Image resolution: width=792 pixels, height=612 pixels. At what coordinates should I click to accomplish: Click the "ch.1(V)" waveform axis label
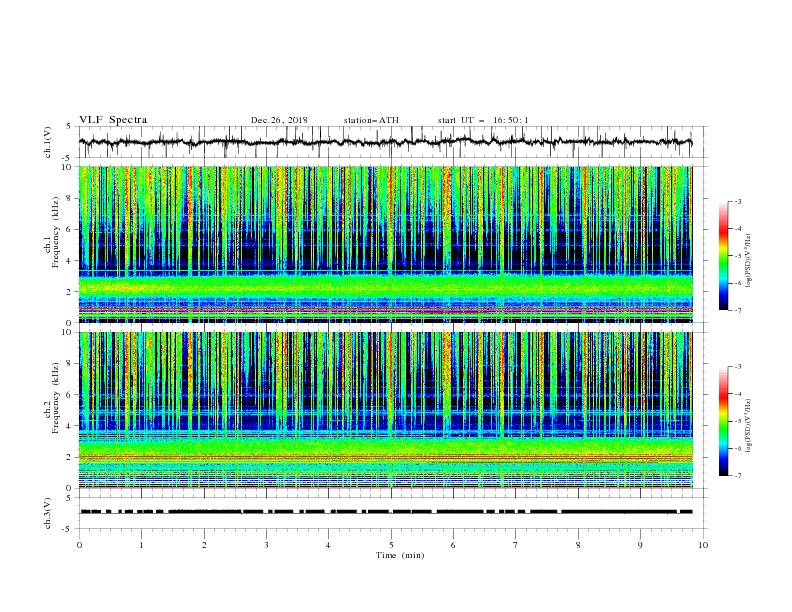[x=48, y=142]
